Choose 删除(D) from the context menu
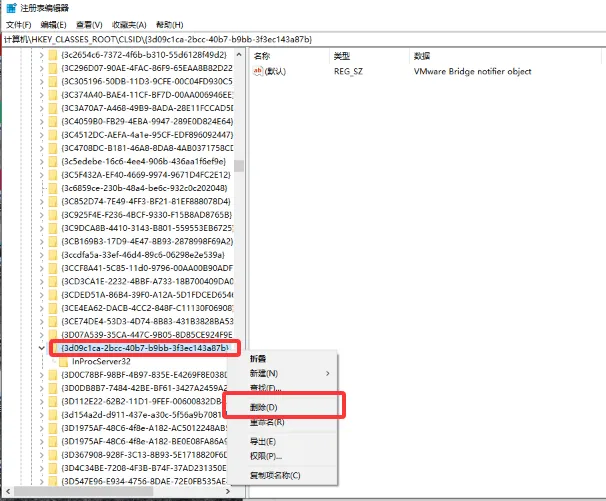The height and width of the screenshot is (501, 606). pyautogui.click(x=264, y=407)
